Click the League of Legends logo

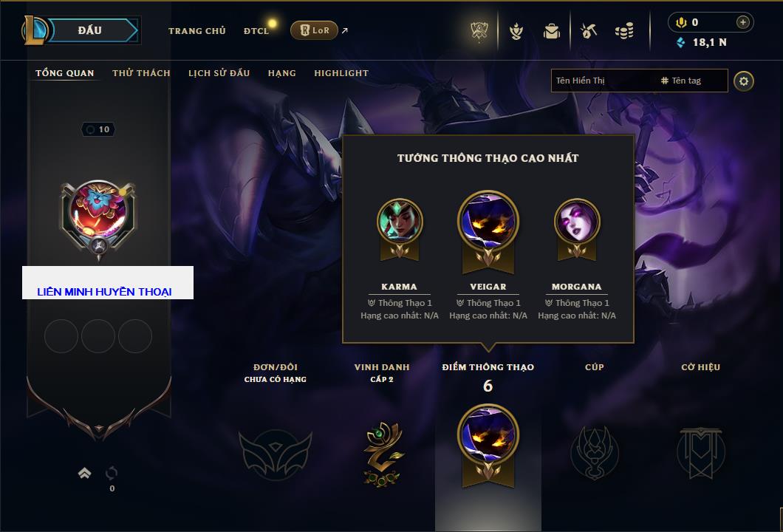click(35, 30)
